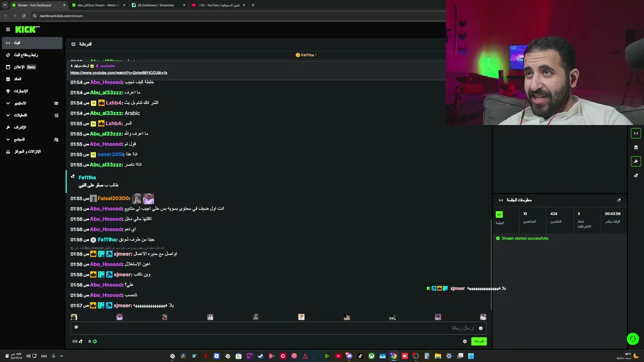Open TikTok from the taskbar
The image size is (644, 362).
click(360, 356)
